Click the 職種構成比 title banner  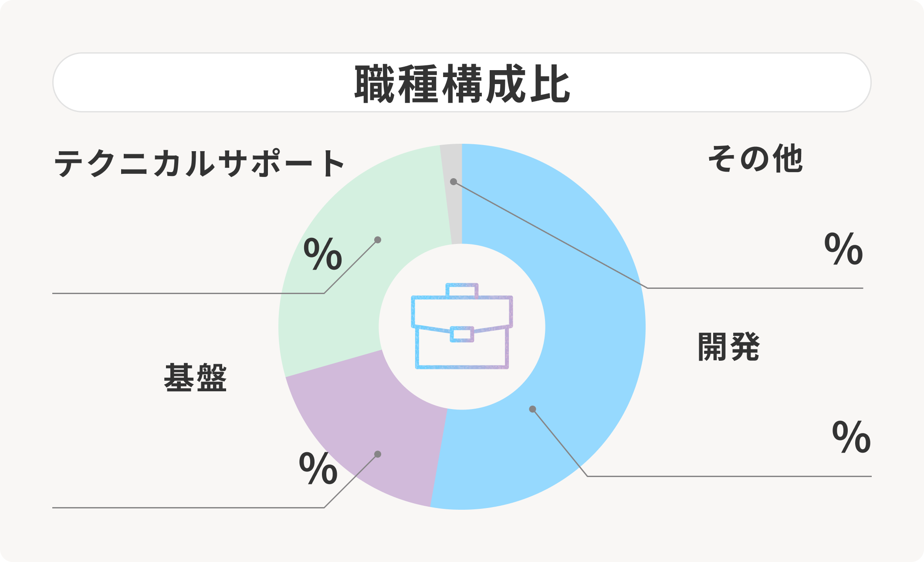(462, 83)
